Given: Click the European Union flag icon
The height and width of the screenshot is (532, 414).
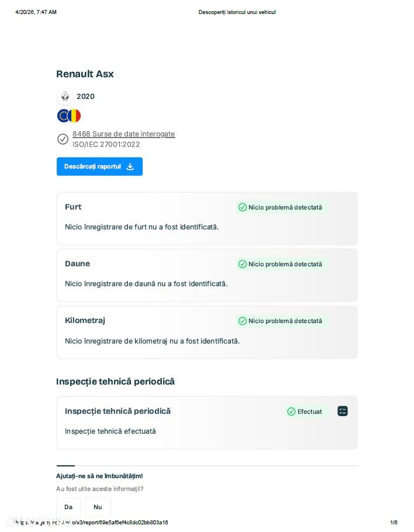Looking at the screenshot, I should click(63, 116).
